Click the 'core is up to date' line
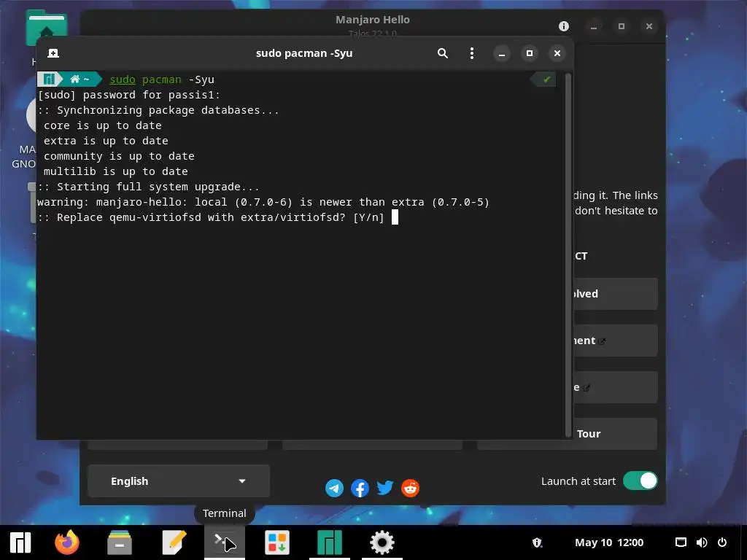Screen dimensions: 747x560 coord(102,126)
